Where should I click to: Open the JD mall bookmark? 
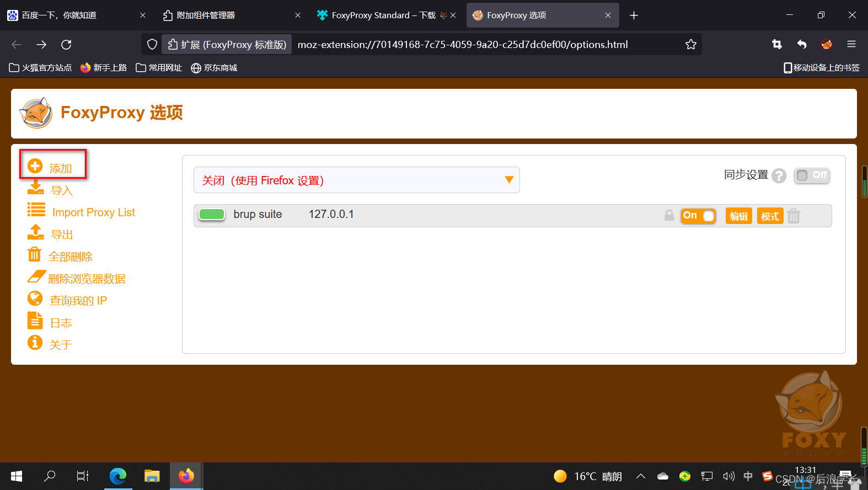coord(214,68)
